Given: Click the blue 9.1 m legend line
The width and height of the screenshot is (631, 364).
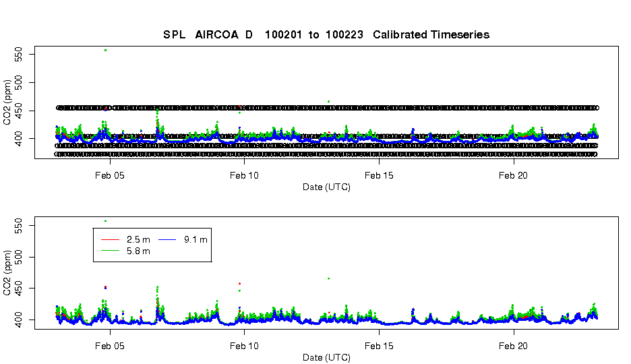Looking at the screenshot, I should point(167,240).
